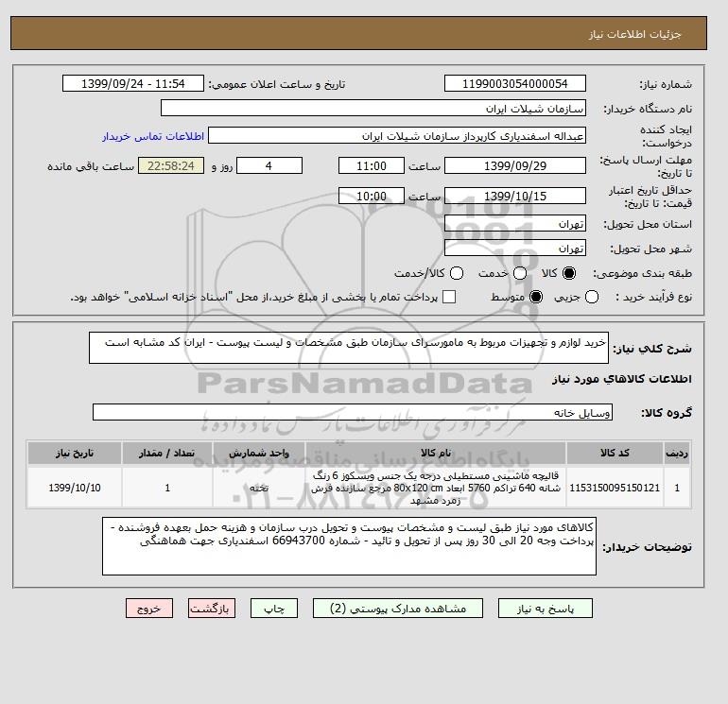The image size is (728, 704).
Task: Click the price validity date 1399/10/15
Action: 515,196
